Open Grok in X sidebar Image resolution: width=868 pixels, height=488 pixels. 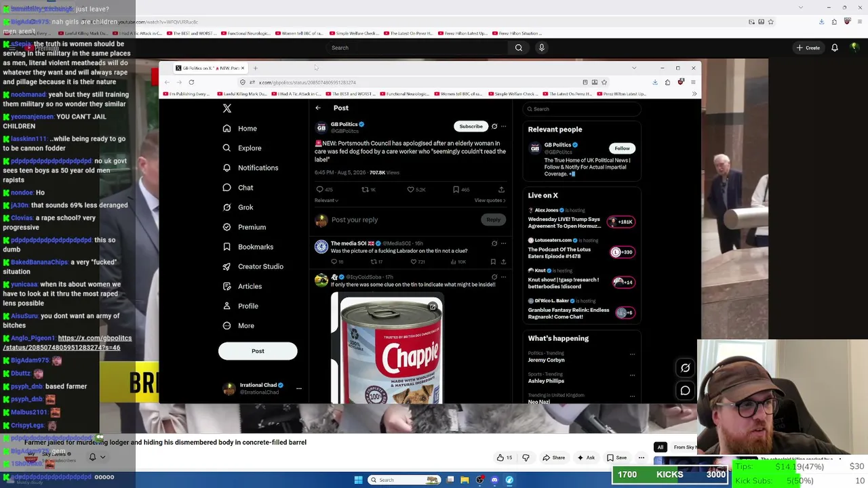[238, 207]
